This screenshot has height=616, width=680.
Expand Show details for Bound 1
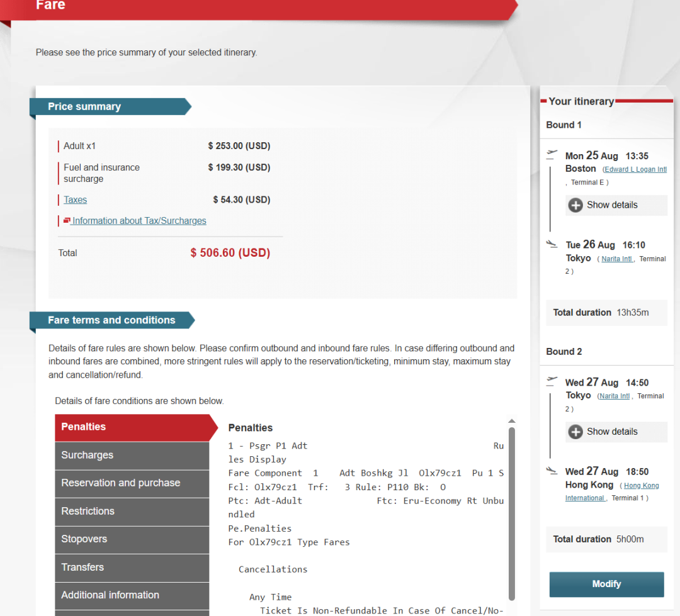pos(612,205)
